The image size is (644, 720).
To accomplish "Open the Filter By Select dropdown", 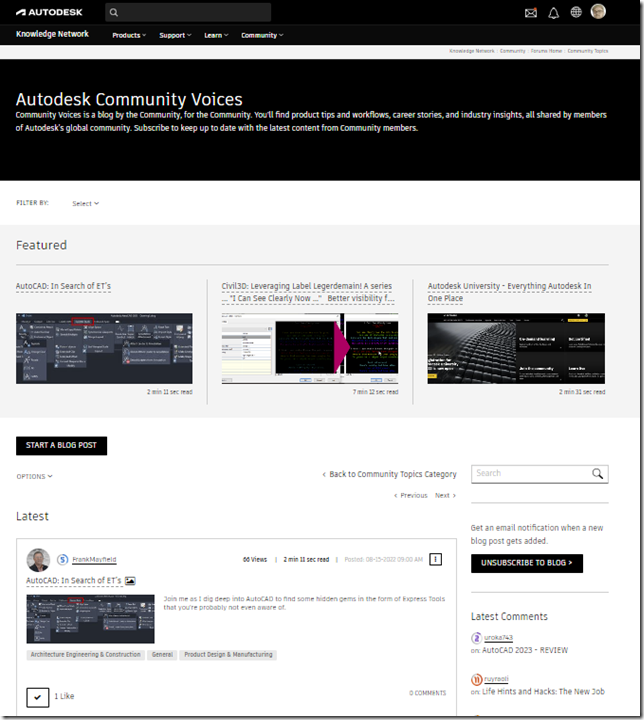I will coord(85,203).
